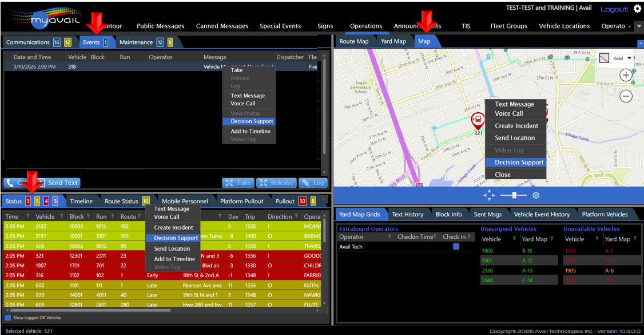Choose Create Incident in map context menu

tap(516, 126)
